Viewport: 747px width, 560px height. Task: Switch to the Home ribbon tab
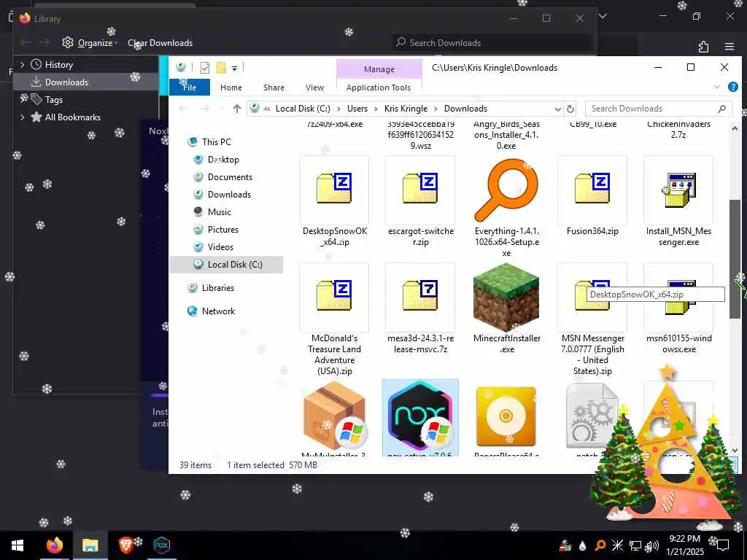click(x=231, y=87)
